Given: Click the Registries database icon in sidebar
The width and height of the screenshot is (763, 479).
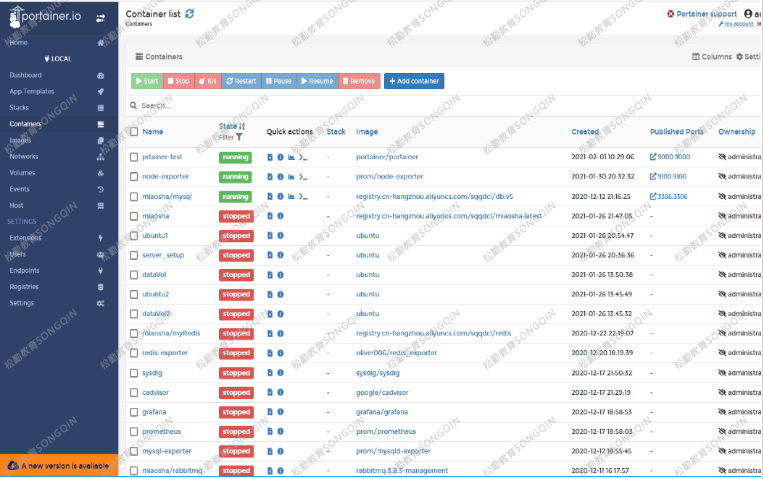Looking at the screenshot, I should point(100,287).
